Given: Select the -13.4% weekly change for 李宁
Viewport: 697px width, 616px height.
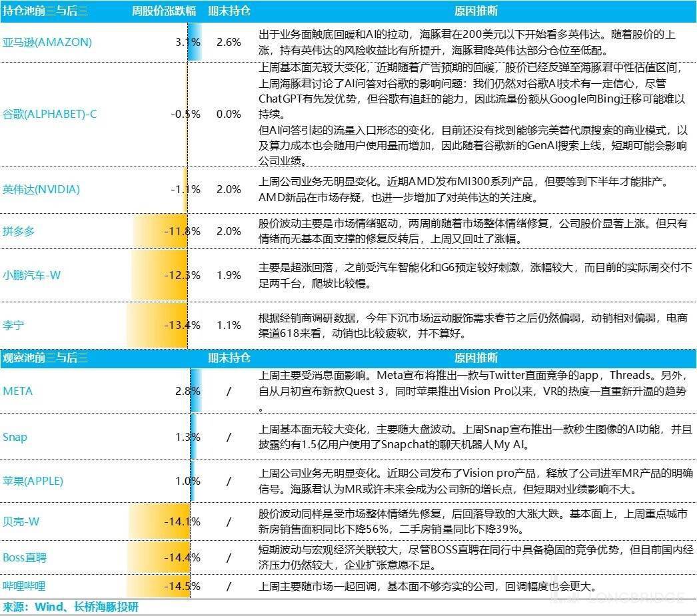Looking at the screenshot, I should pyautogui.click(x=183, y=325).
